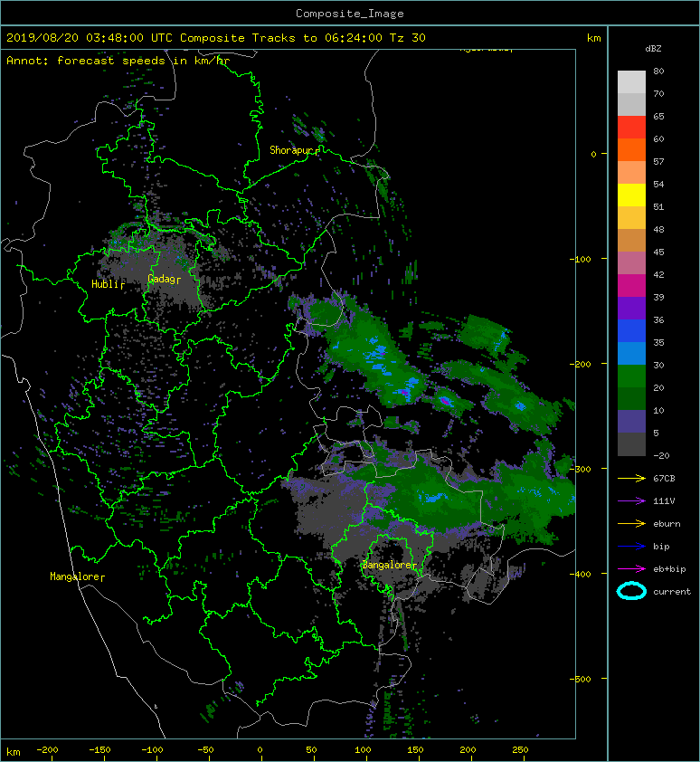
Task: Pick the bright yellow dBZ color swatch
Action: coord(631,195)
